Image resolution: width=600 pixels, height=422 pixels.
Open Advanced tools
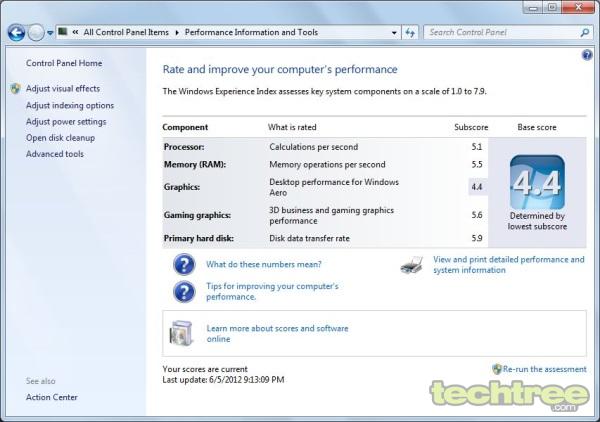(55, 154)
